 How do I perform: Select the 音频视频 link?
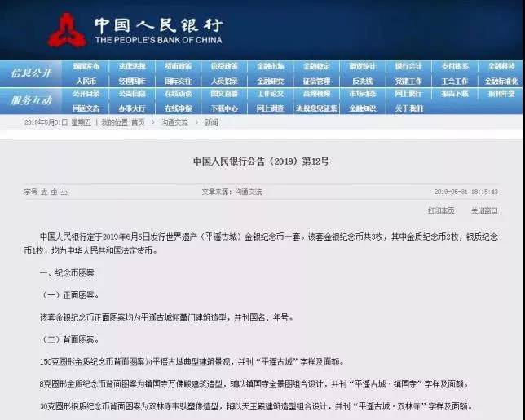tap(316, 94)
